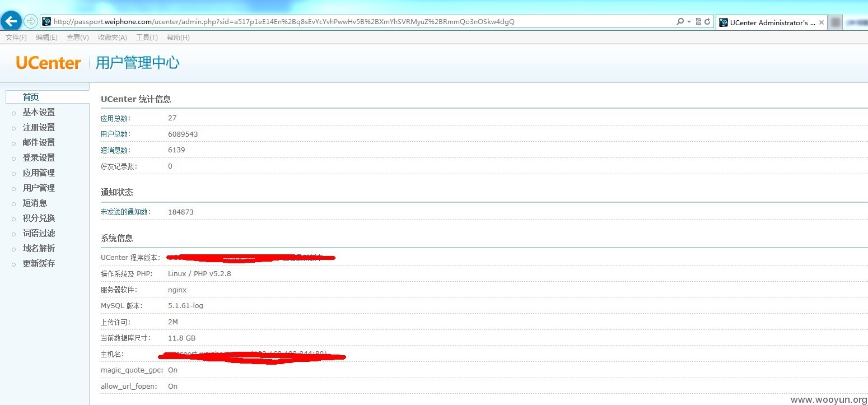Viewport: 868px width, 405px height.
Task: Click the search magnifier icon in address bar
Action: pyautogui.click(x=680, y=22)
